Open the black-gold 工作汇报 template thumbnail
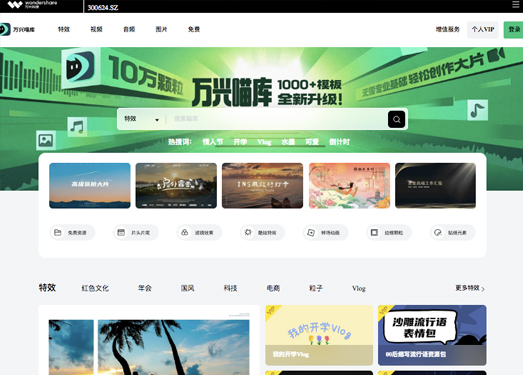This screenshot has width=523, height=375. (436, 185)
